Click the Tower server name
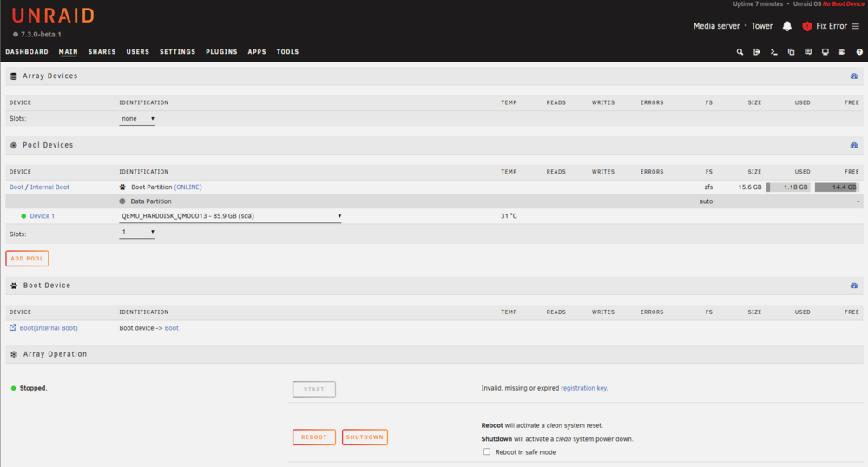This screenshot has height=467, width=868. point(762,26)
